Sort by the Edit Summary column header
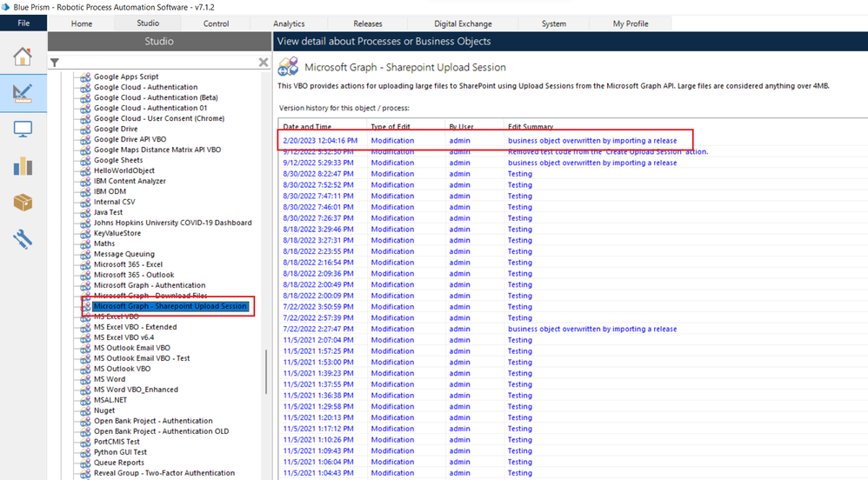Viewport: 868px width, 480px height. pos(531,127)
